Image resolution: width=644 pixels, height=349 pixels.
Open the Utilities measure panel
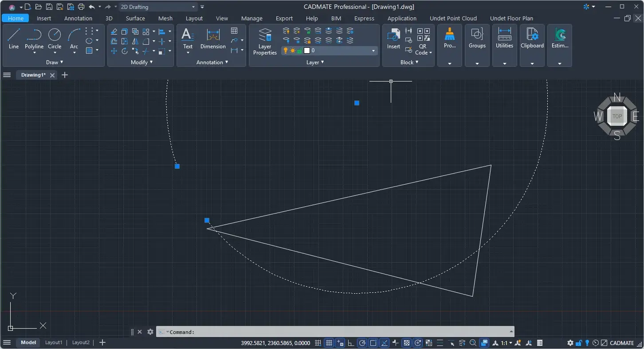(504, 39)
